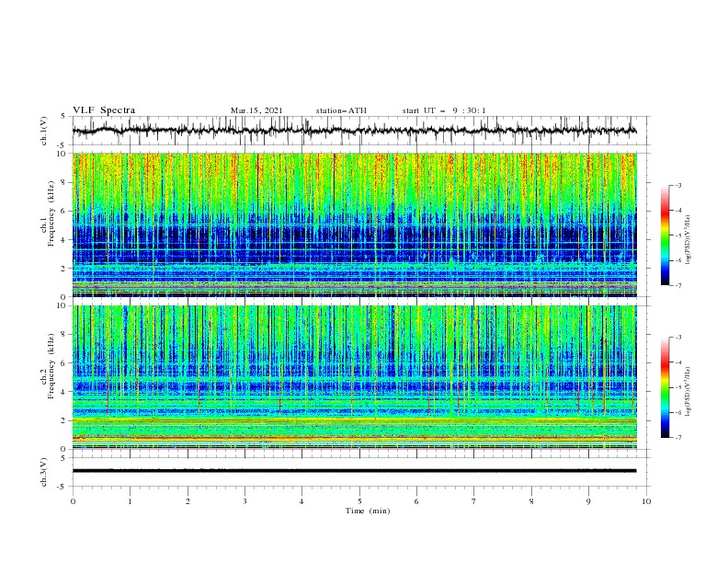Click the 'VLF Spectra' title text
Screen dimensions: 728x563
click(104, 110)
